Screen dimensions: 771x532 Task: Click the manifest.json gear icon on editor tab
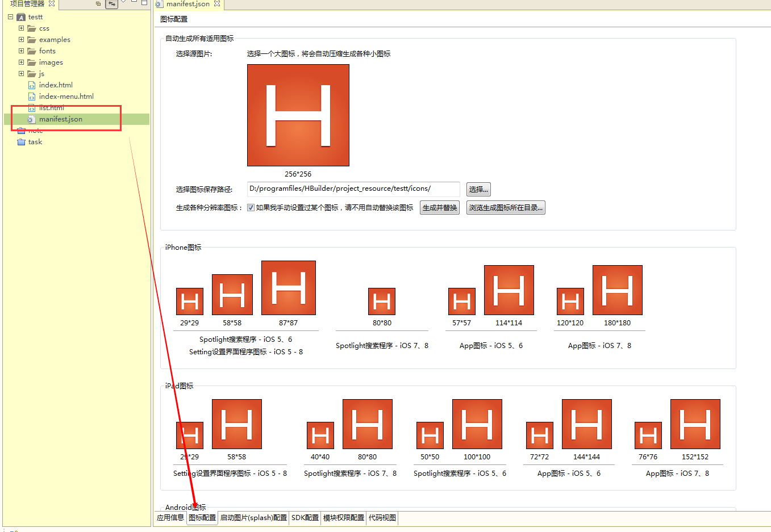158,3
